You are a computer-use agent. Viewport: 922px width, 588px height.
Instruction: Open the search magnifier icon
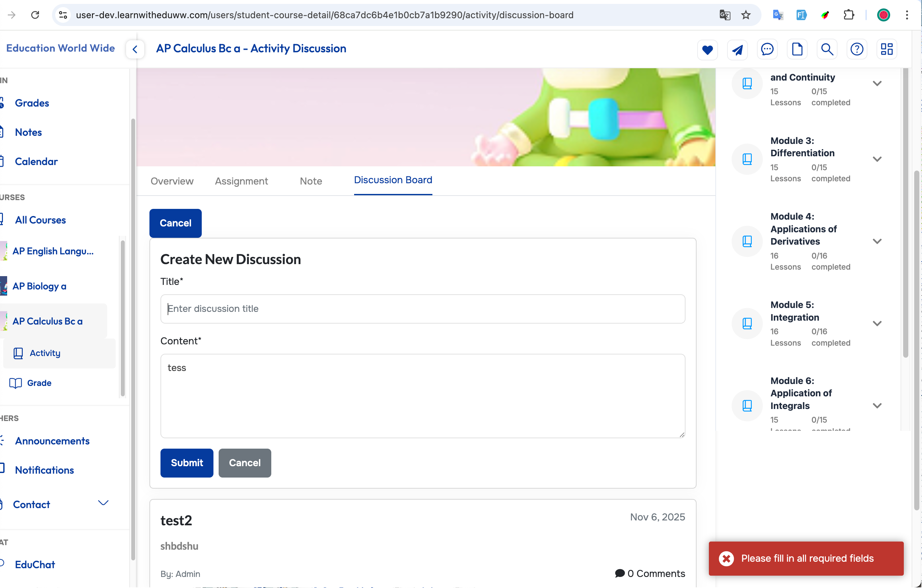(827, 49)
